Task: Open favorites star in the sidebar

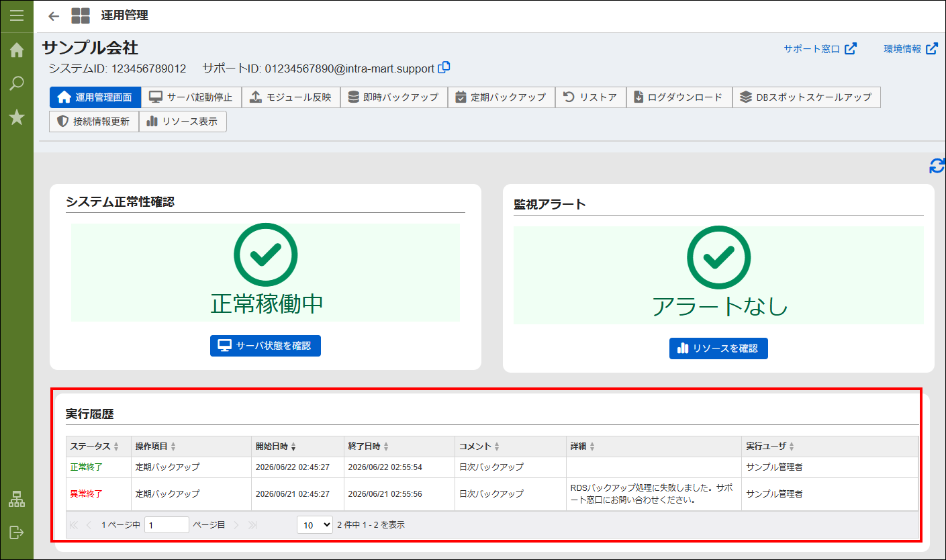Action: tap(17, 118)
